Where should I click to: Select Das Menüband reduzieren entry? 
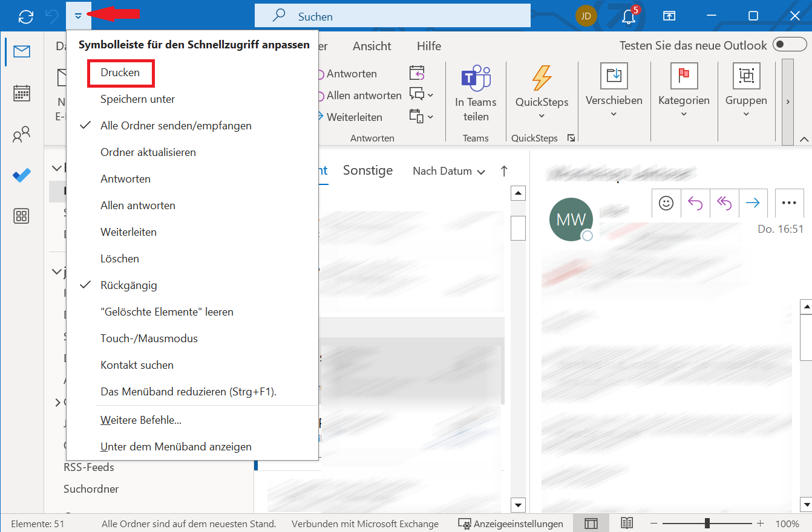(192, 392)
